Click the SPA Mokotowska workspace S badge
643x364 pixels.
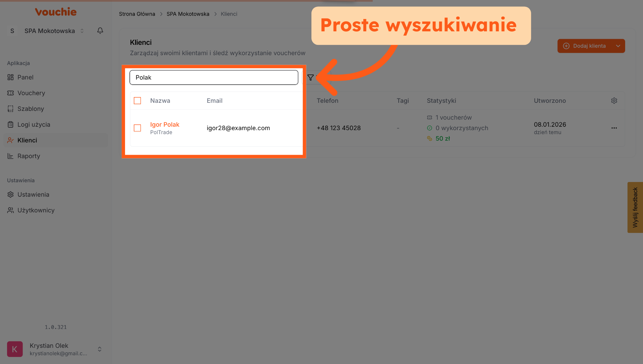[x=12, y=31]
